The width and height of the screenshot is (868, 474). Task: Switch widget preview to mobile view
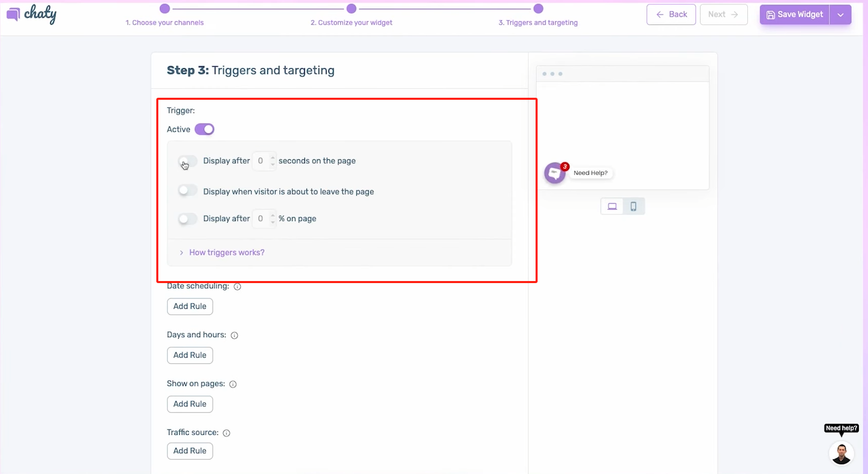click(633, 206)
